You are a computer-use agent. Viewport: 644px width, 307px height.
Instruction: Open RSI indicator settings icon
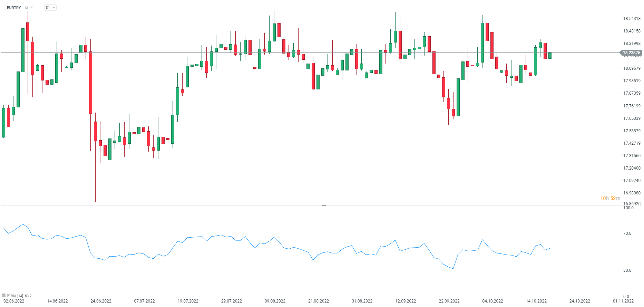pos(4,295)
